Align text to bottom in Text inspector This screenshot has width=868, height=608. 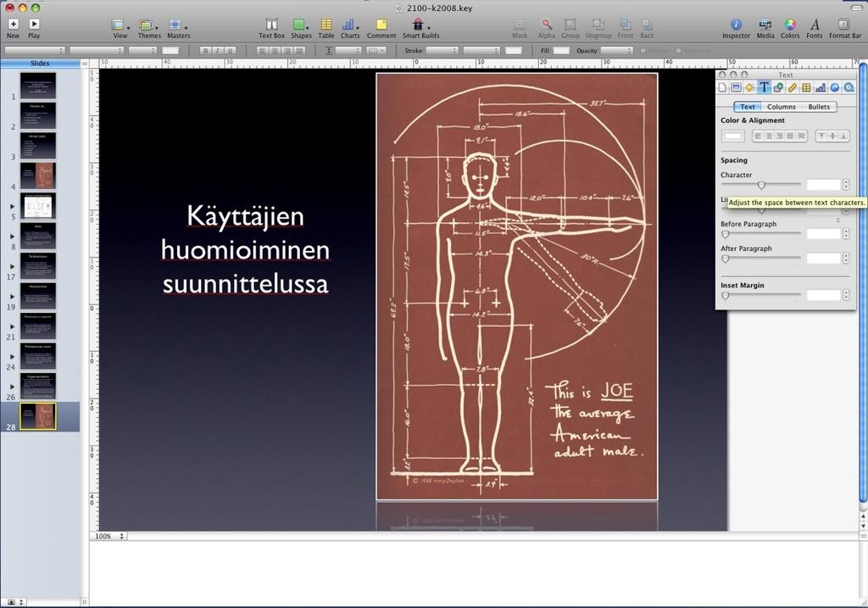pyautogui.click(x=843, y=136)
